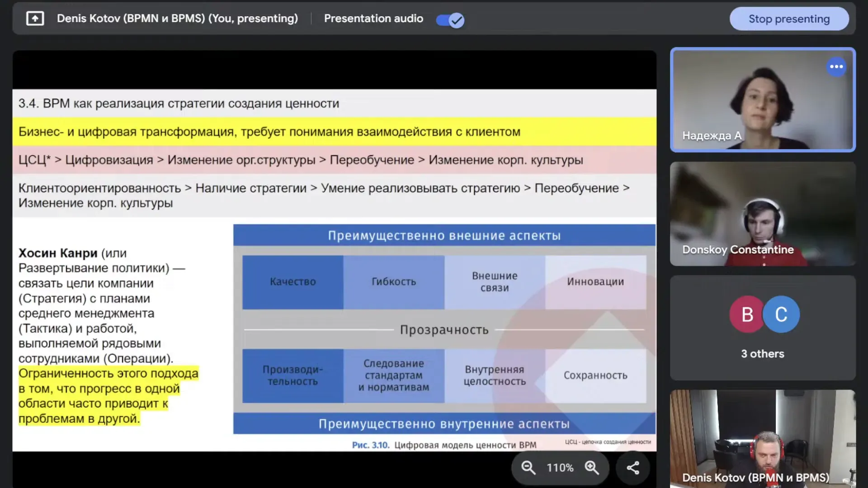Open more options on Надежда A tile

(x=836, y=67)
